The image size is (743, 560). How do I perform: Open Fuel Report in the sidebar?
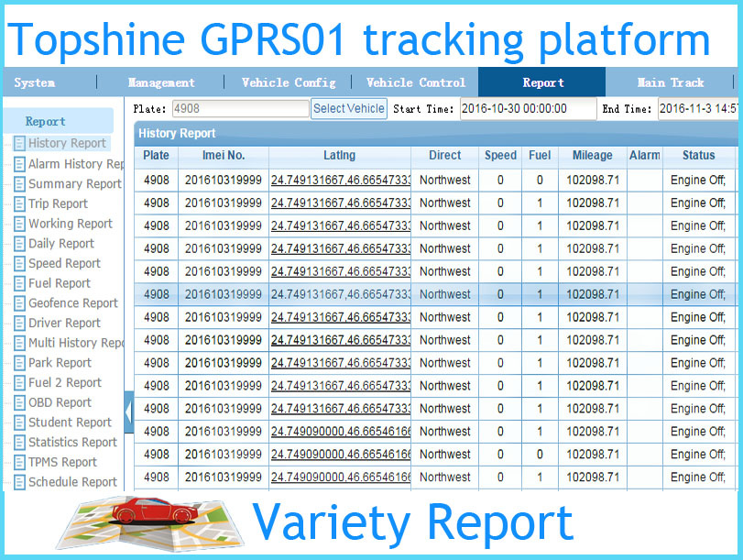tap(60, 283)
